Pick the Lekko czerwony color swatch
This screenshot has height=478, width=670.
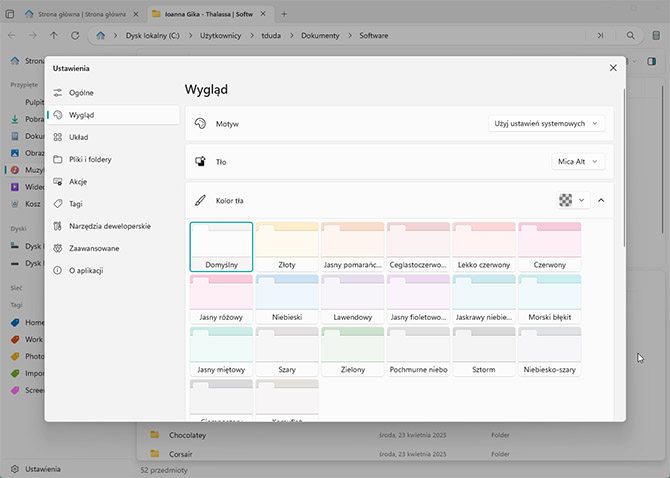[x=484, y=247]
